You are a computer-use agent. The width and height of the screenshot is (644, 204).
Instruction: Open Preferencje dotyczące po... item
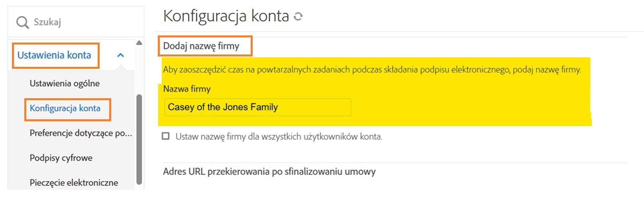click(80, 133)
